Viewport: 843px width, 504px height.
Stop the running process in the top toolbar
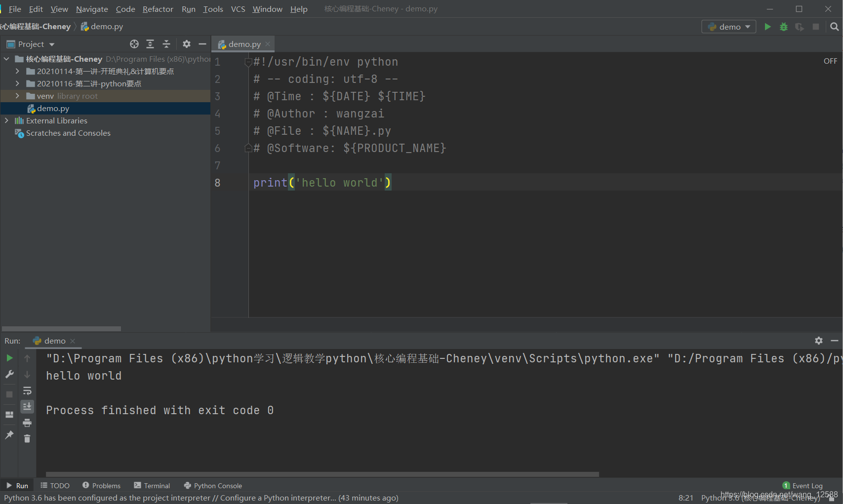point(816,27)
